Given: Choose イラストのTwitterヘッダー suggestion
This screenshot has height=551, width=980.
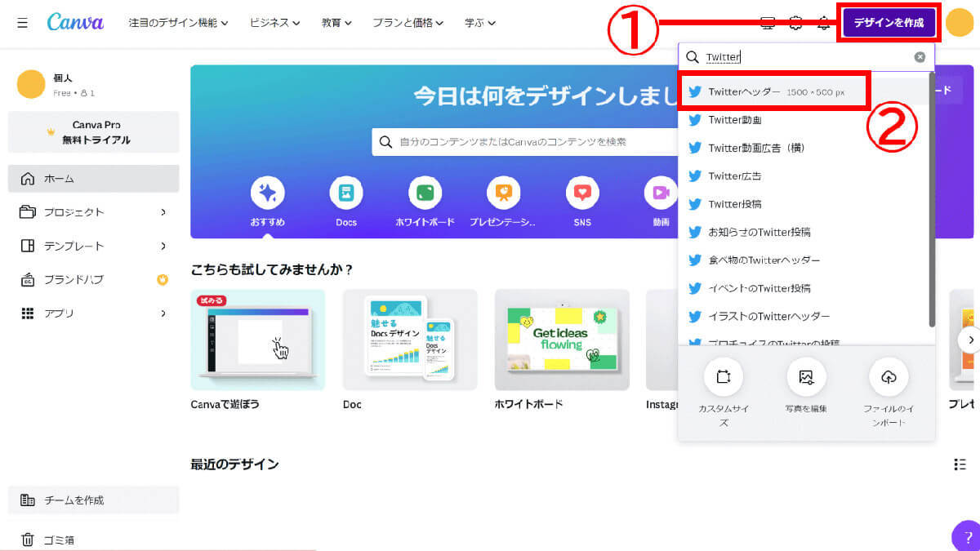Looking at the screenshot, I should [805, 317].
